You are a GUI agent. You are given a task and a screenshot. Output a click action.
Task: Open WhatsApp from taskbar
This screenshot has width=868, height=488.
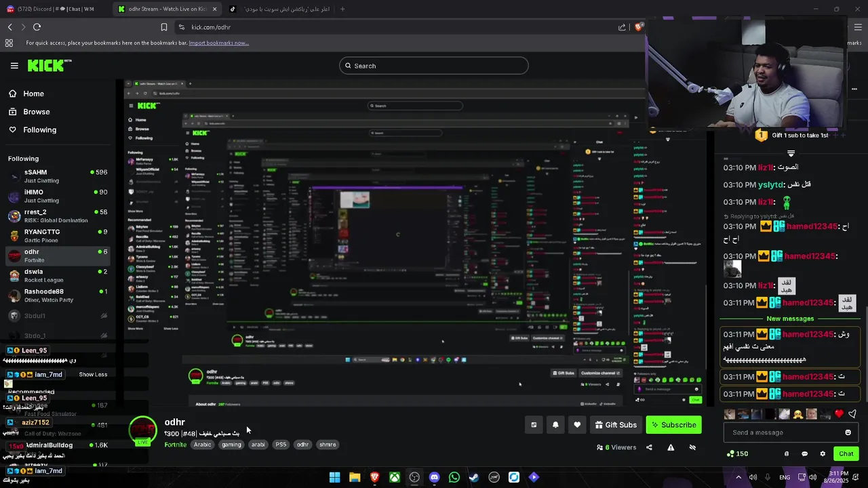(454, 477)
